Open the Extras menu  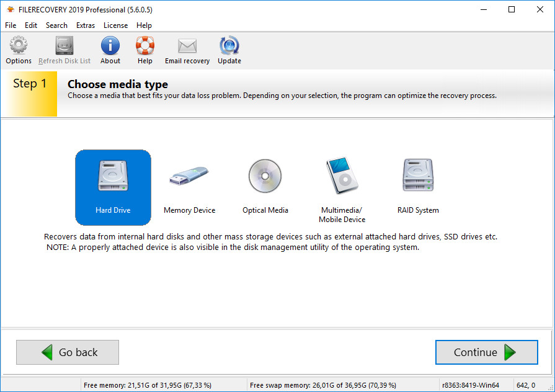[86, 25]
